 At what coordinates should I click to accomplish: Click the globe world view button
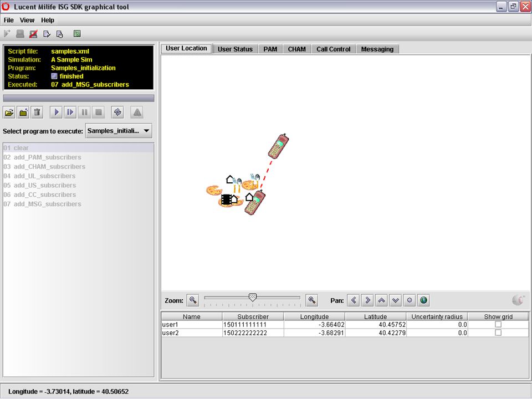(423, 300)
